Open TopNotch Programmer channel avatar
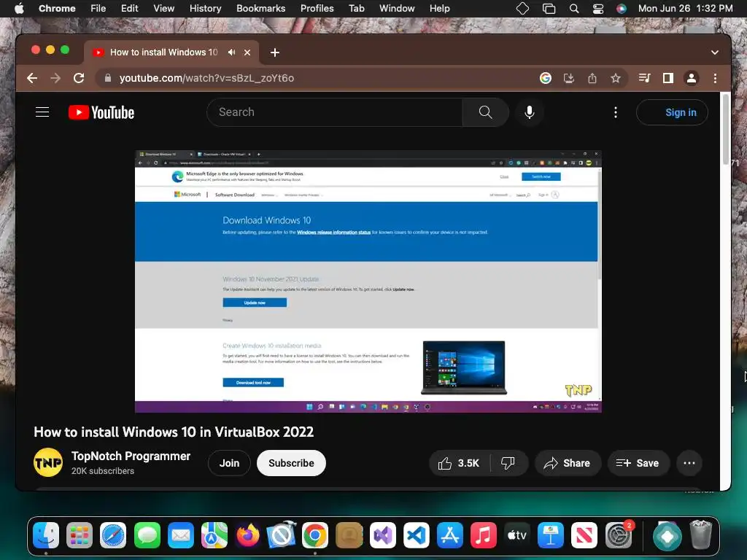Viewport: 747px width, 560px height. click(x=48, y=462)
